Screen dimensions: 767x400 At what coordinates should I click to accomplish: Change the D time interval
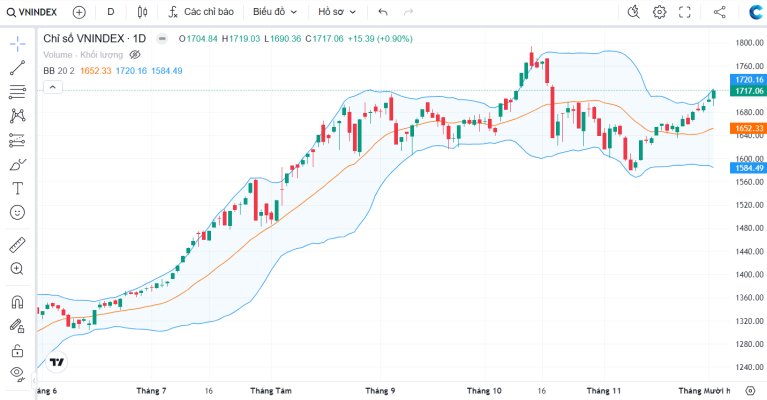(111, 12)
